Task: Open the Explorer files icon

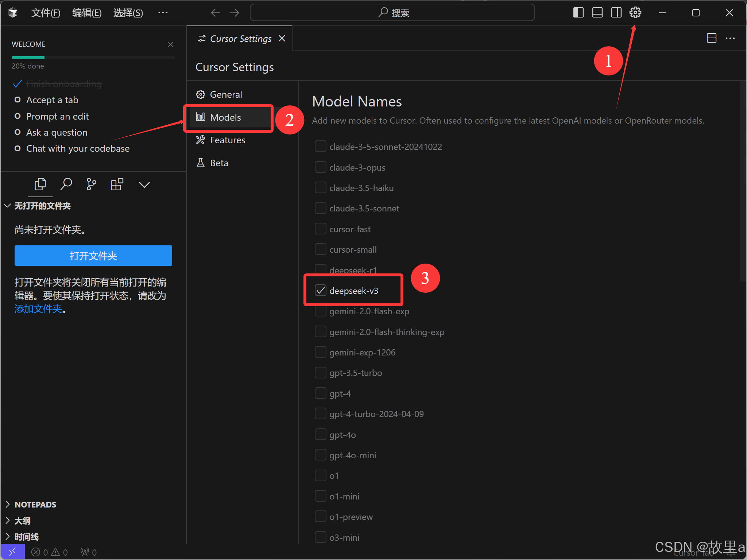Action: coord(40,184)
